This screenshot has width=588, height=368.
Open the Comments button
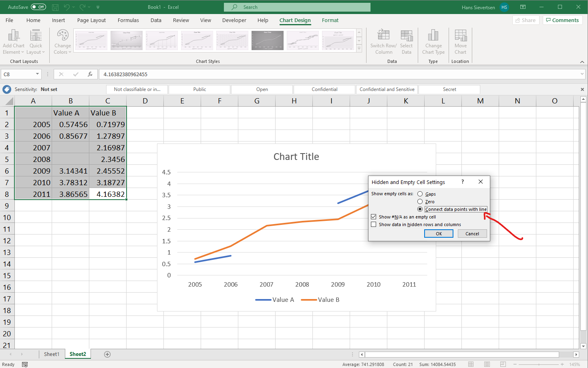click(562, 20)
